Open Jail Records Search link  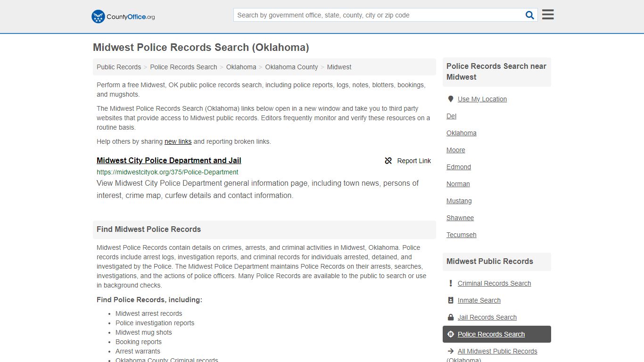(487, 317)
